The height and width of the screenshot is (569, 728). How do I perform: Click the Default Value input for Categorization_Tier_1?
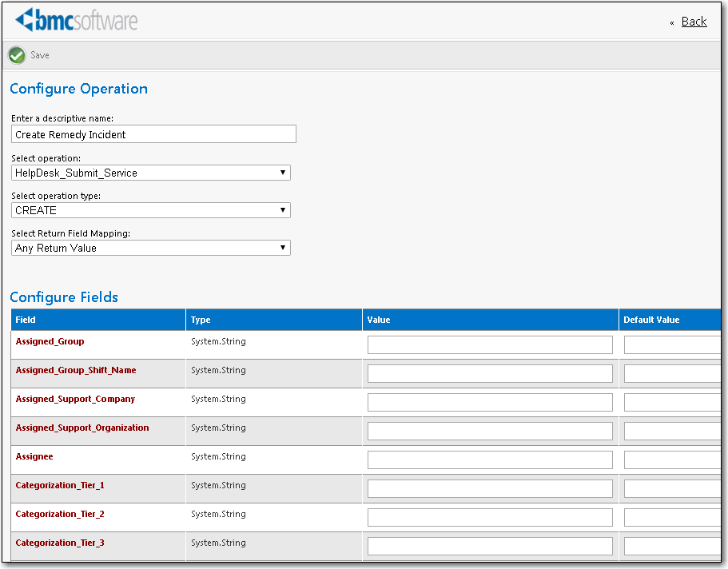pyautogui.click(x=675, y=488)
